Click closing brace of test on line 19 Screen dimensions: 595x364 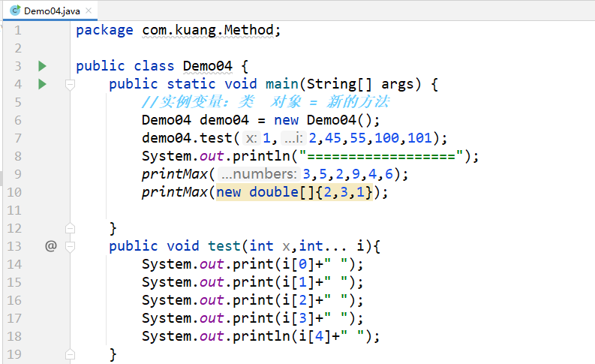113,355
